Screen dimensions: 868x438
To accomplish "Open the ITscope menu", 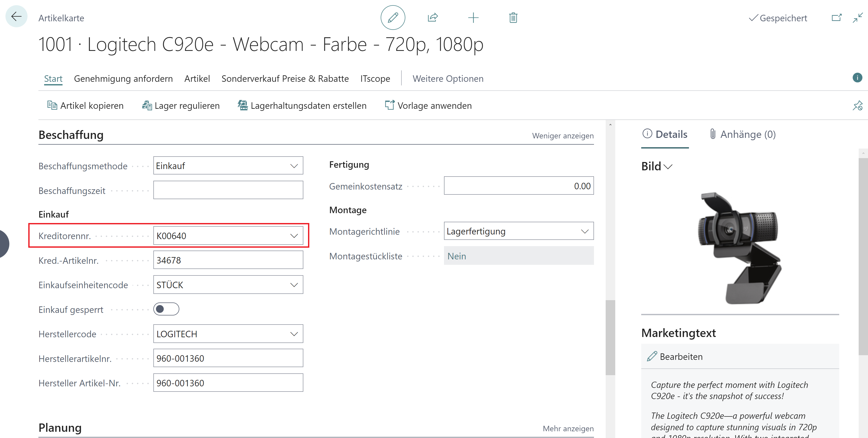I will point(375,79).
